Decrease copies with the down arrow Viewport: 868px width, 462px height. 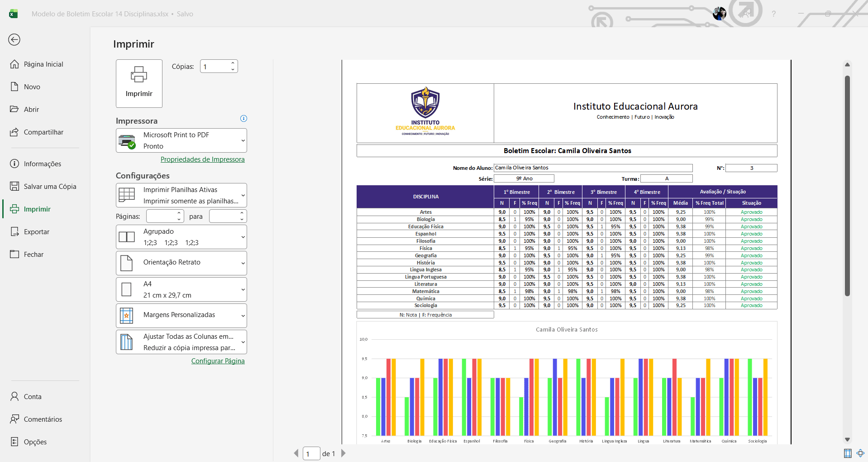[x=233, y=70]
